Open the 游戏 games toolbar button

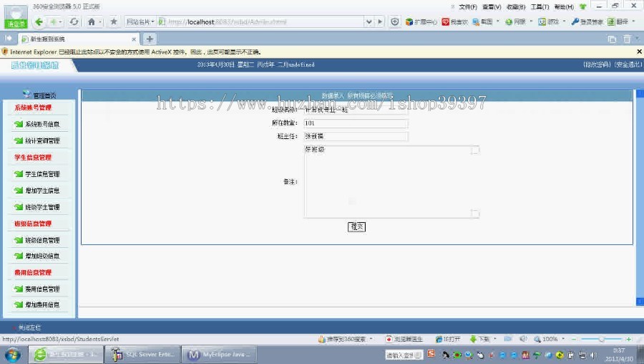pyautogui.click(x=549, y=21)
